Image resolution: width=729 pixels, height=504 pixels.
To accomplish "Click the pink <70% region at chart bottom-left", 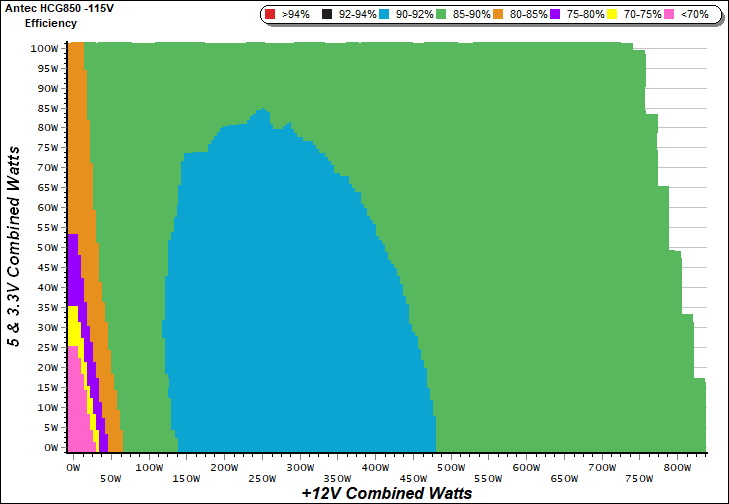I will coord(74,420).
